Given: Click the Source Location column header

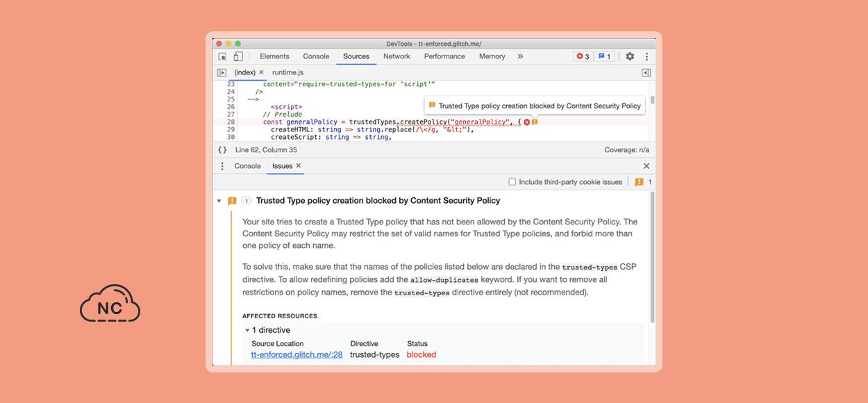Looking at the screenshot, I should coord(278,344).
